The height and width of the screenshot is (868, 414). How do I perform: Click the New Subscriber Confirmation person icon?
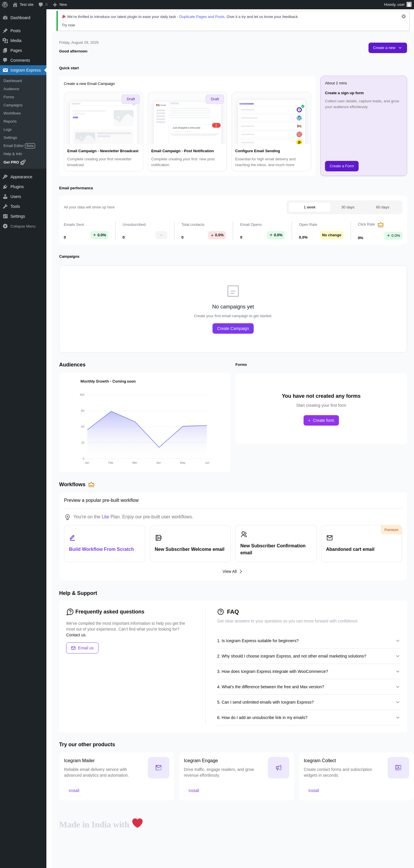coord(244,534)
